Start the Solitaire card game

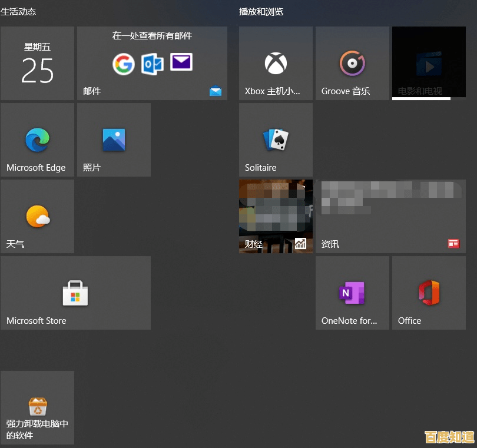tap(276, 140)
